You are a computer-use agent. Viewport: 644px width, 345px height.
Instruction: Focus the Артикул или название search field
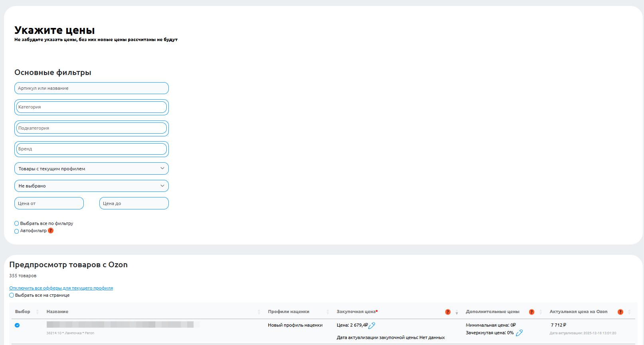91,88
